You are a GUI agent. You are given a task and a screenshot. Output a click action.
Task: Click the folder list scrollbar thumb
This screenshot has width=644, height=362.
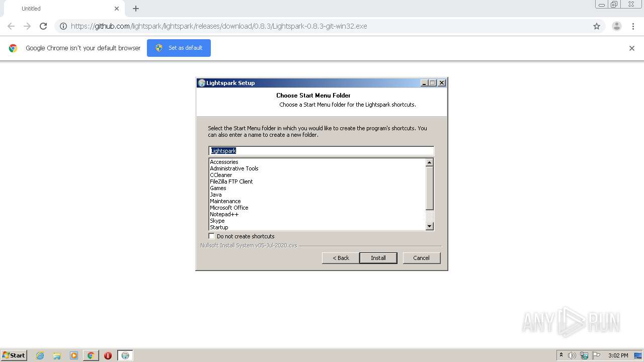pyautogui.click(x=429, y=188)
